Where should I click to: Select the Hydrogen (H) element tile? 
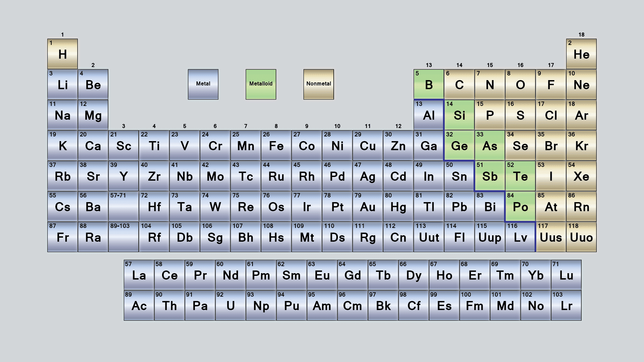62,54
